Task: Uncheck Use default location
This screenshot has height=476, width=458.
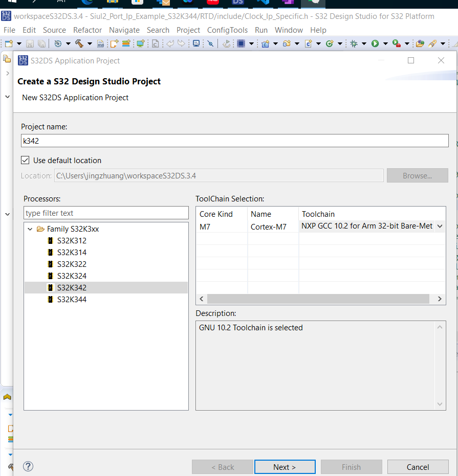Action: tap(25, 160)
